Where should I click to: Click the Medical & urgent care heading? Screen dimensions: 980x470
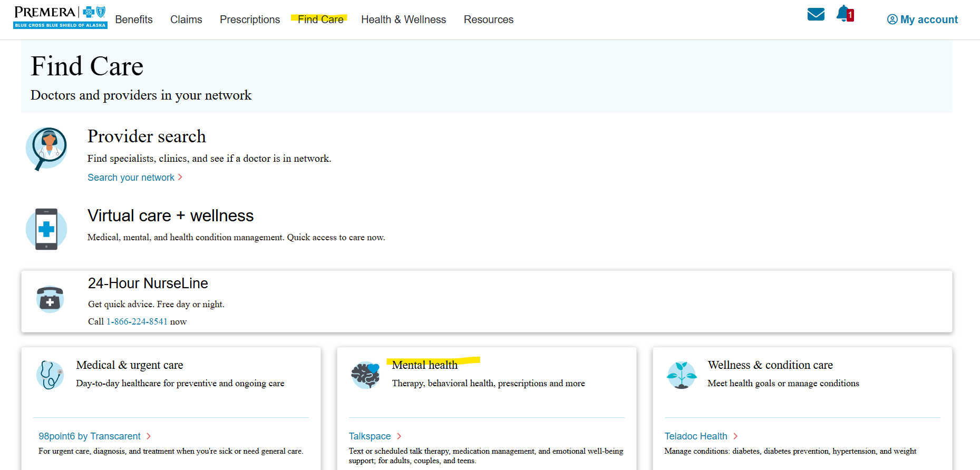130,365
